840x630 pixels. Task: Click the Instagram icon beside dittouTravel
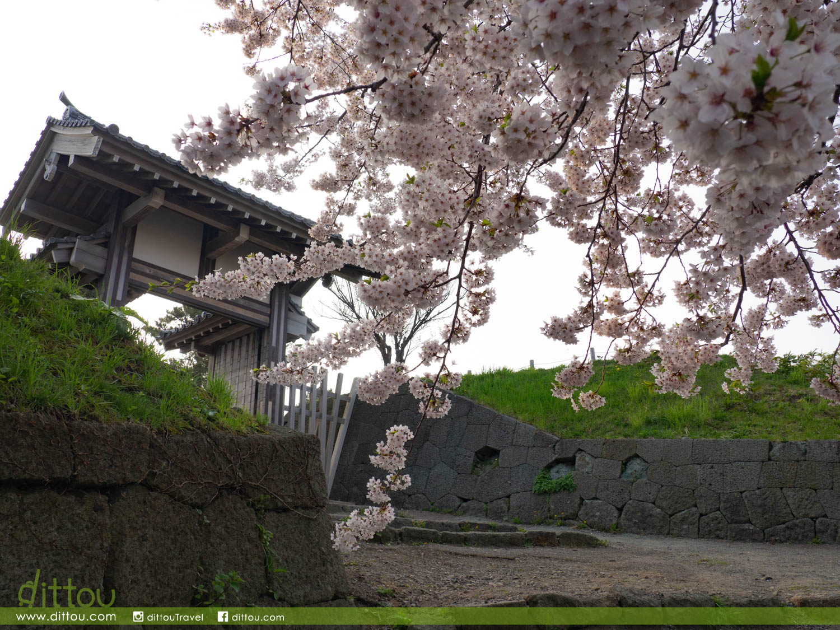tap(138, 617)
